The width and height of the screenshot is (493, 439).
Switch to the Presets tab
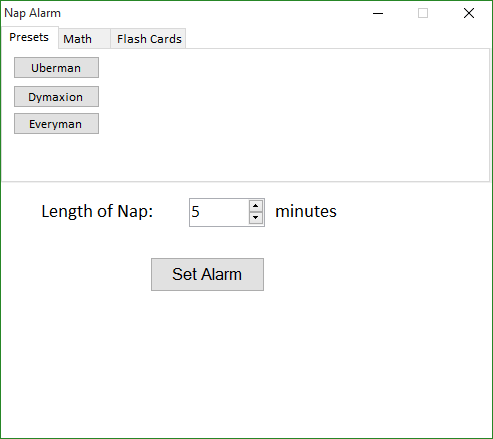(x=29, y=37)
